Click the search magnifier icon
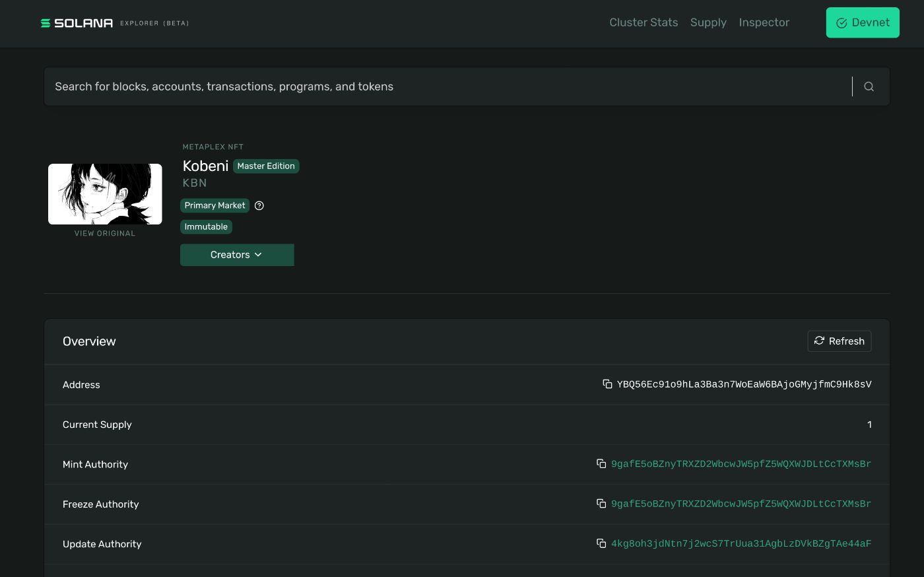 click(x=869, y=86)
